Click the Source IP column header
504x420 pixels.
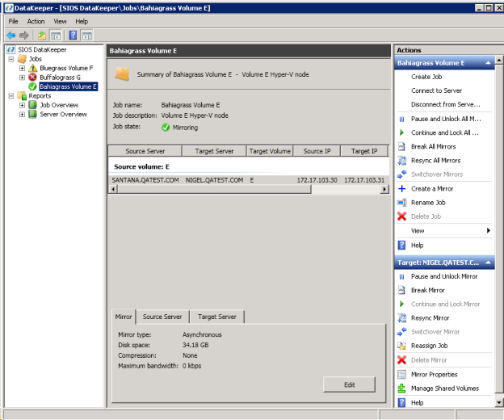[317, 151]
